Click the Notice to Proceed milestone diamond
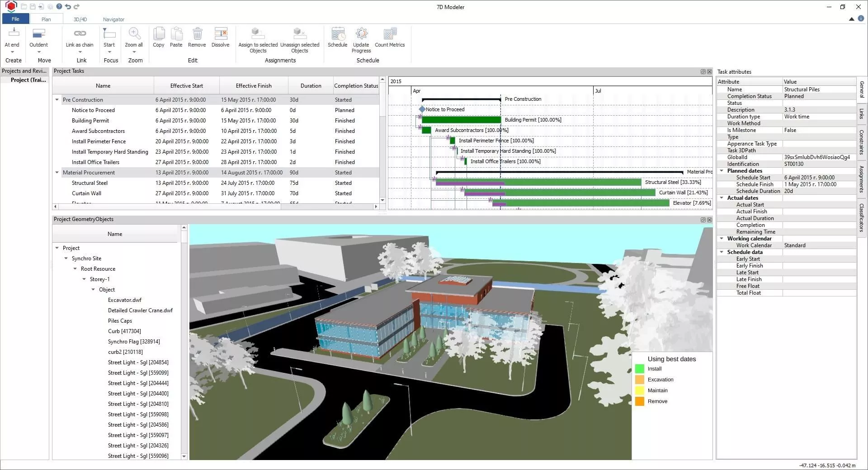This screenshot has height=470, width=868. [422, 109]
